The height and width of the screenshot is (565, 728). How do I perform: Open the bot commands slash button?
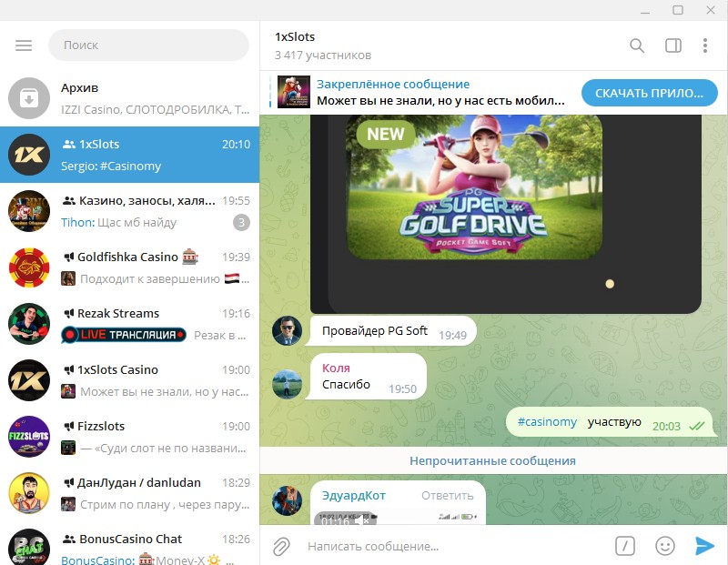pos(625,546)
